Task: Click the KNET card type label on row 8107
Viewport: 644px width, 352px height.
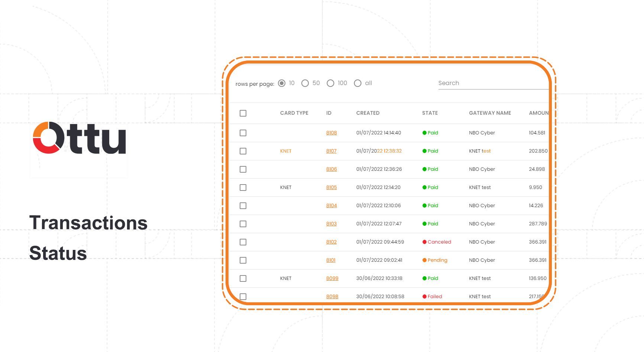Action: [x=285, y=151]
